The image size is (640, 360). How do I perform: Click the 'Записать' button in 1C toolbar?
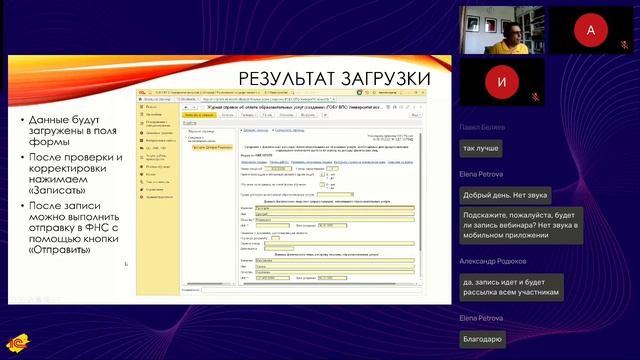click(x=227, y=115)
